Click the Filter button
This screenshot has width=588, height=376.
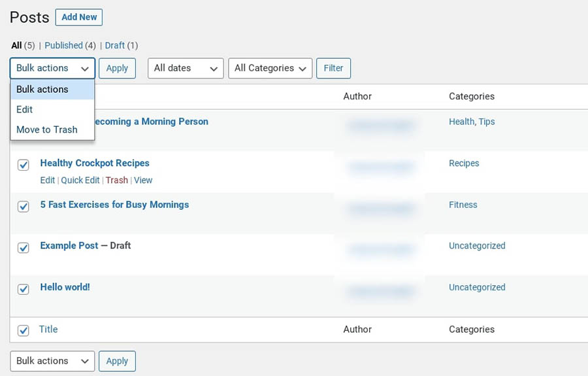click(x=333, y=68)
